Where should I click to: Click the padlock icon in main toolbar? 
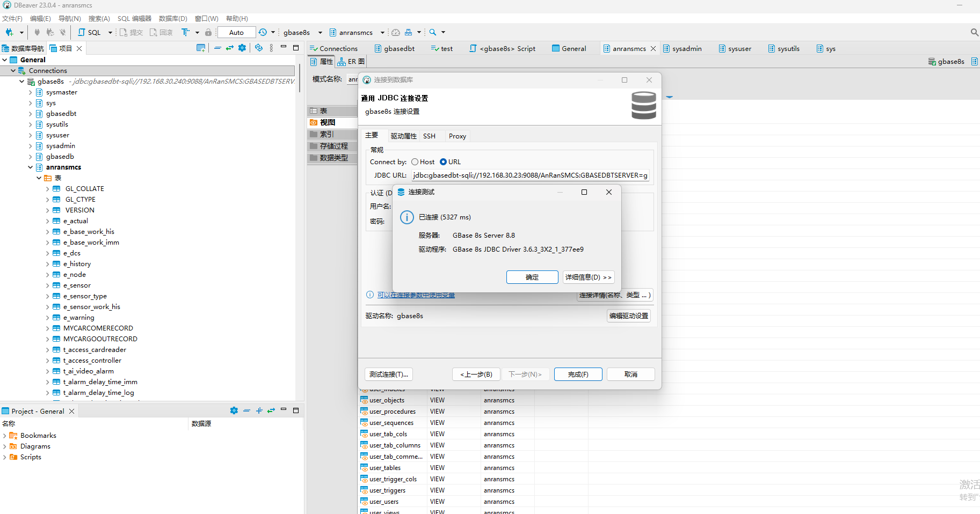(208, 32)
